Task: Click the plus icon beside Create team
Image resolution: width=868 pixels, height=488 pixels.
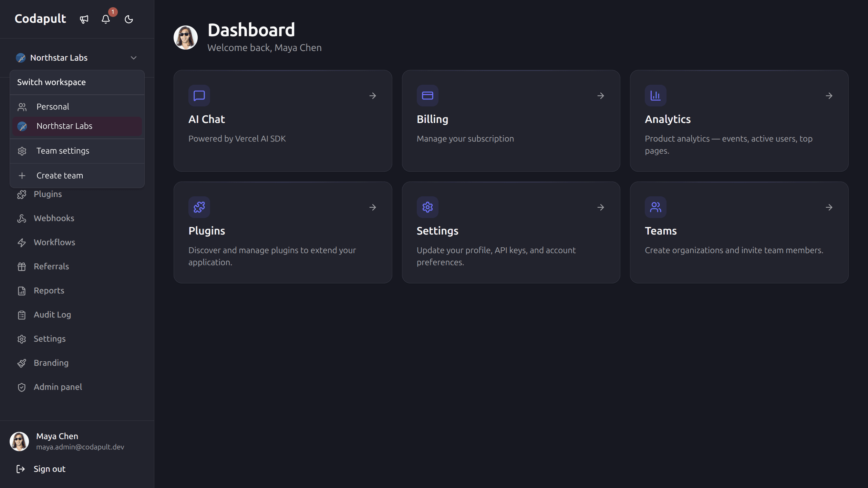Action: (22, 176)
